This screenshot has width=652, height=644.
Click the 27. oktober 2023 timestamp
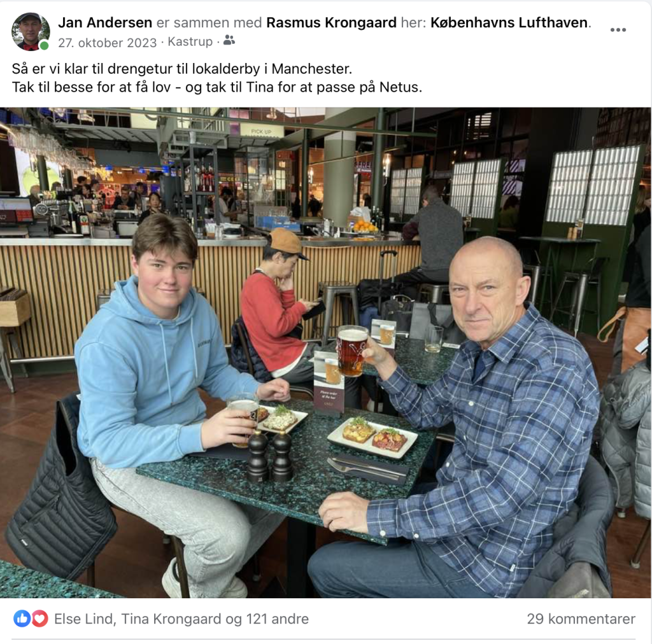[107, 43]
